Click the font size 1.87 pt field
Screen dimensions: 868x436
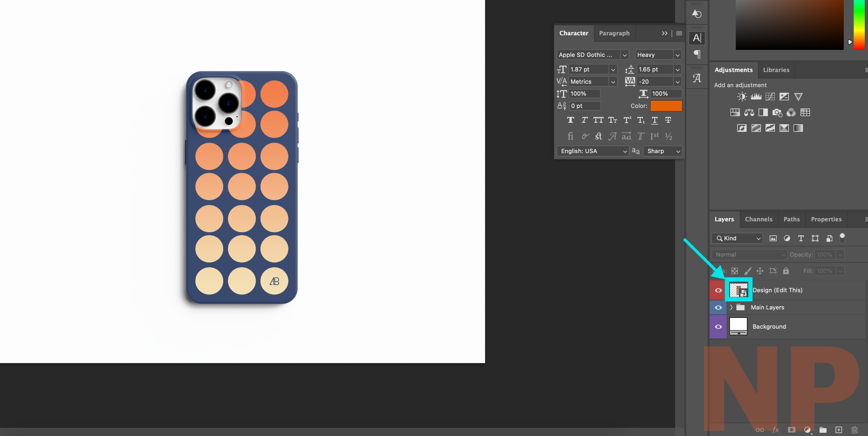tap(588, 69)
